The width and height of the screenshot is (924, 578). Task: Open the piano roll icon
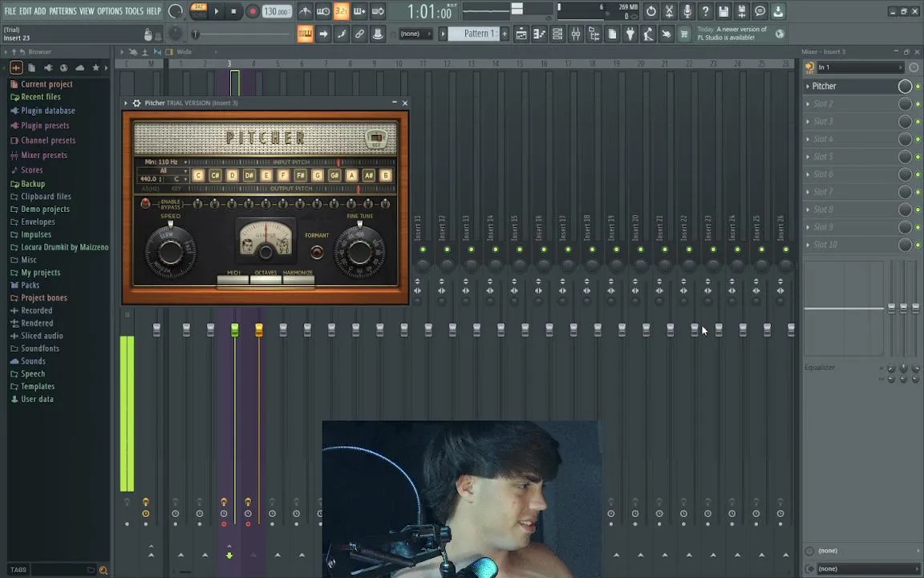[x=539, y=35]
